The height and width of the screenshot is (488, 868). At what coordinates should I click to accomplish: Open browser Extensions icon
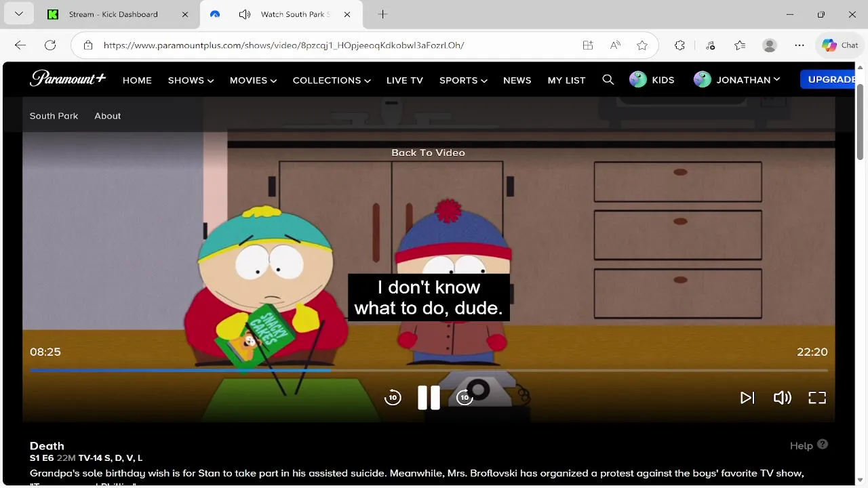[680, 45]
